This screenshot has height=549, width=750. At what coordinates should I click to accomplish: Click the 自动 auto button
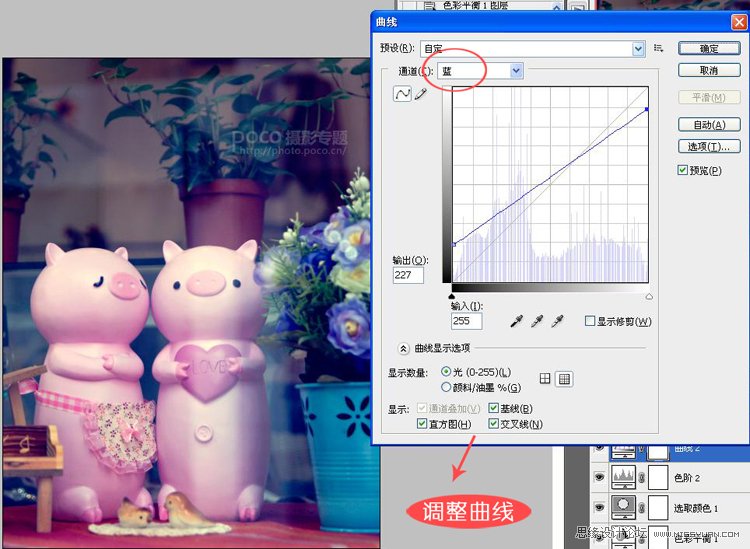[x=709, y=124]
